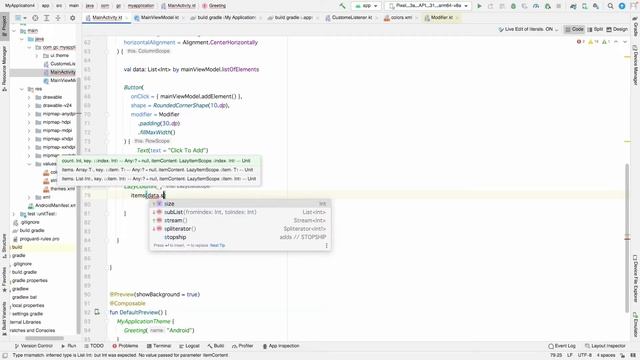Viewport: 640px width, 360px height.
Task: Open the Live Edit of literals dropdown
Action: tap(528, 29)
